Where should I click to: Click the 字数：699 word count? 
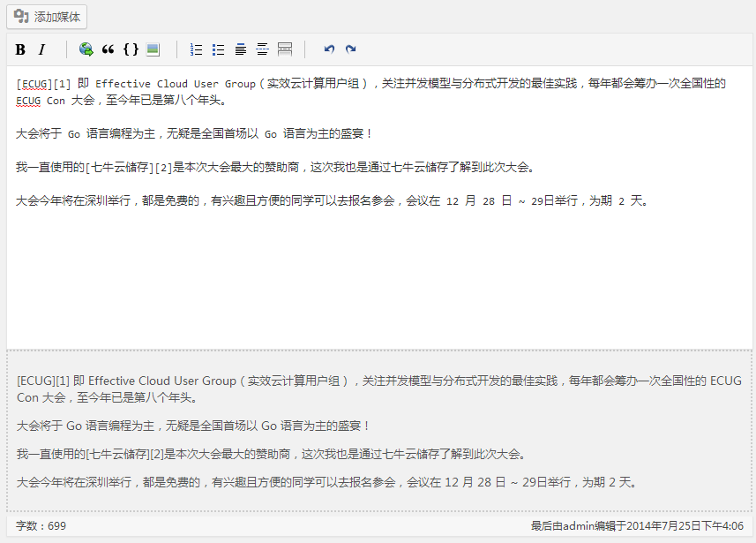[41, 525]
